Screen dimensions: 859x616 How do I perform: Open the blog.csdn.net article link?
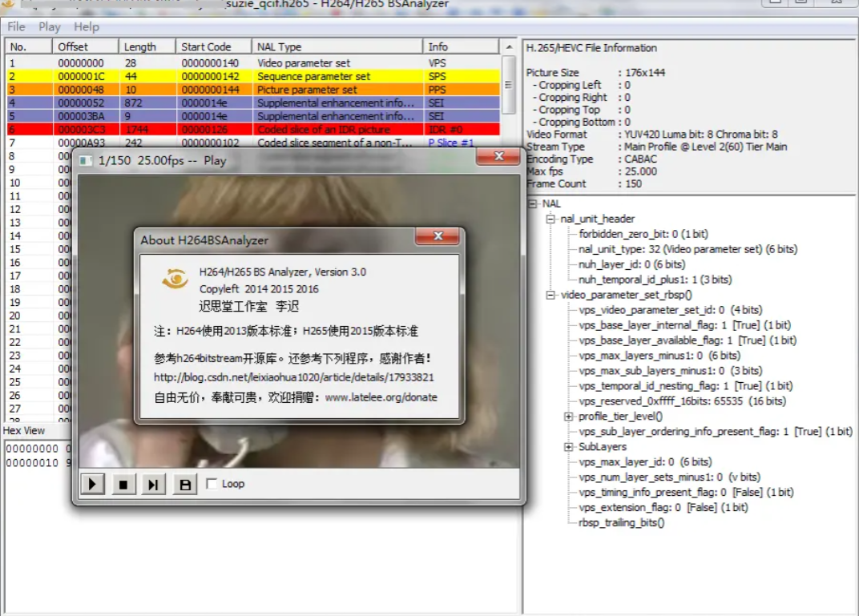pos(294,376)
